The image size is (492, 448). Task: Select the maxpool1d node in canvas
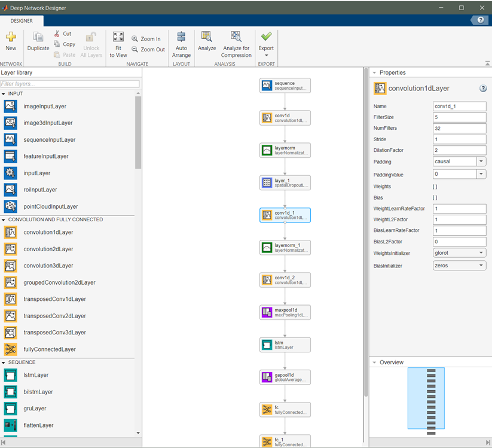coord(285,312)
